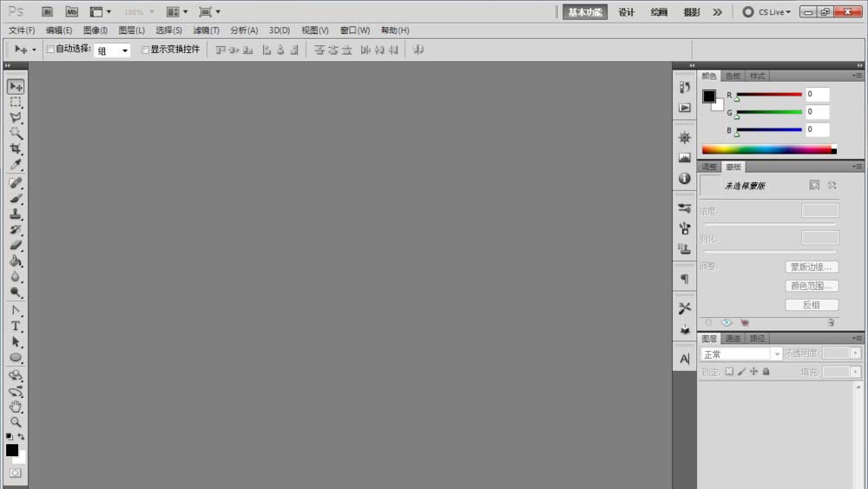
Task: Toggle lock transparent pixels in Layers
Action: tap(729, 372)
